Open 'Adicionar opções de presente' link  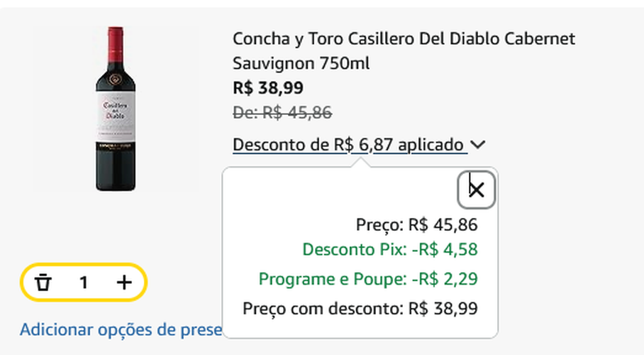click(121, 329)
